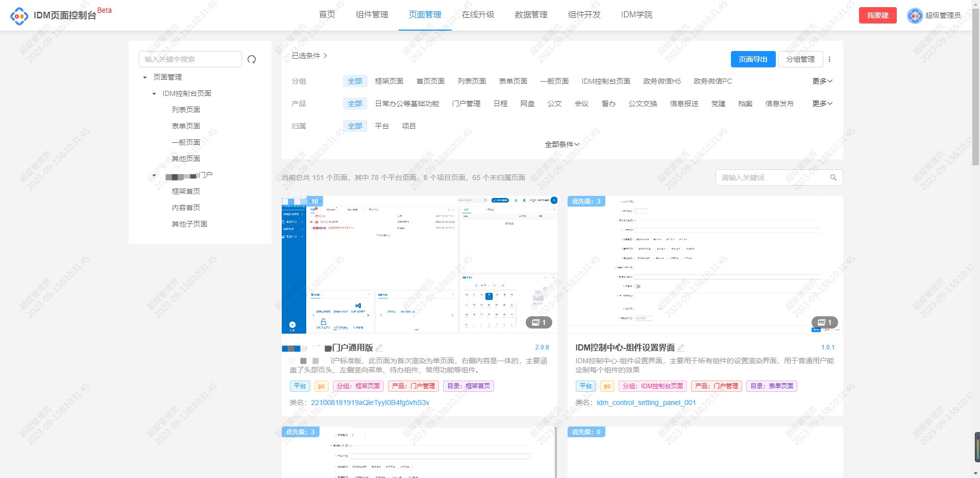This screenshot has width=980, height=478.
Task: Go to the 首页 nav tab
Action: click(327, 15)
